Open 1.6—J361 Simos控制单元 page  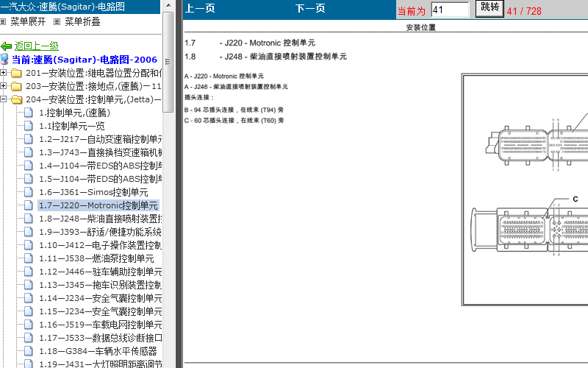(93, 192)
